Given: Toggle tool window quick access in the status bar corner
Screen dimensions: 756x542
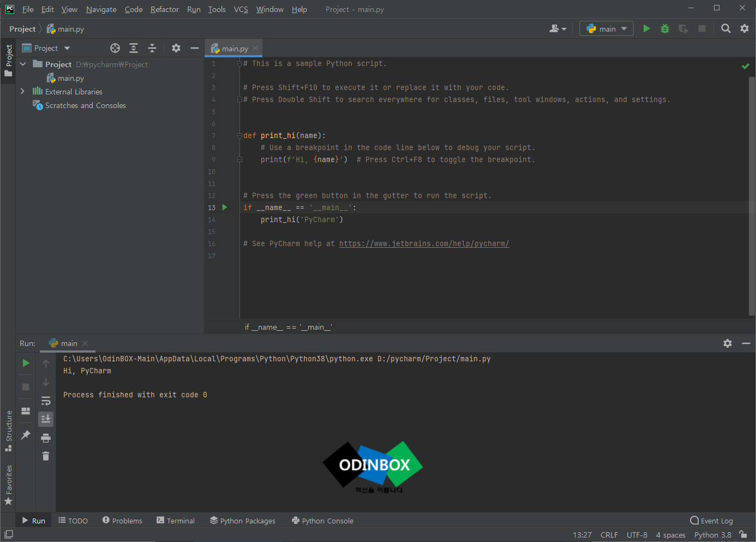Looking at the screenshot, I should click(x=9, y=534).
